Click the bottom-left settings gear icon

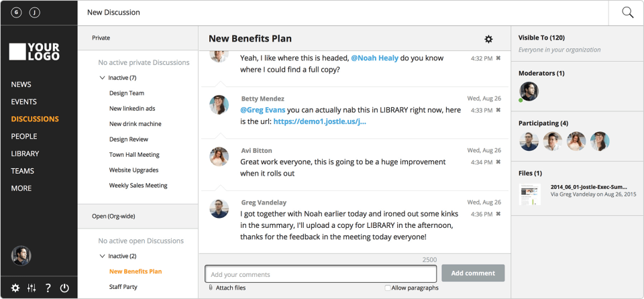pyautogui.click(x=15, y=288)
